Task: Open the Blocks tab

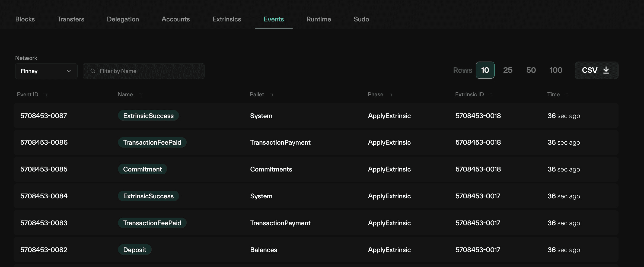Action: [25, 19]
